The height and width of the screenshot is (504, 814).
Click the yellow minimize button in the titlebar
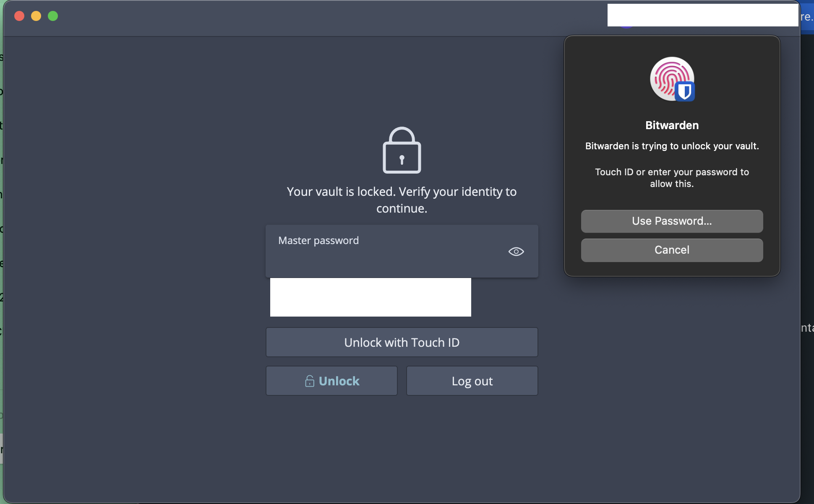[36, 16]
